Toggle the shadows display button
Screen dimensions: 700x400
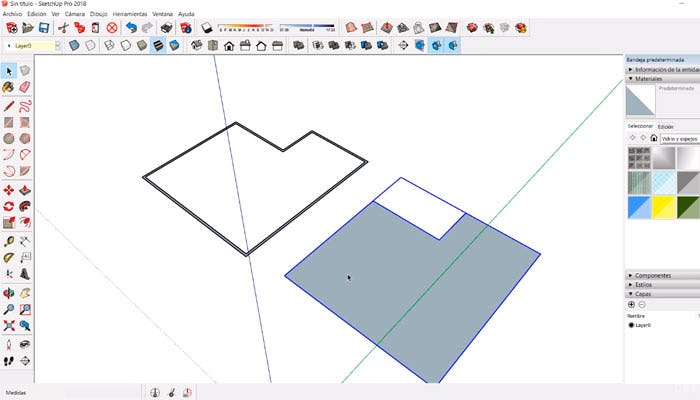pos(207,28)
